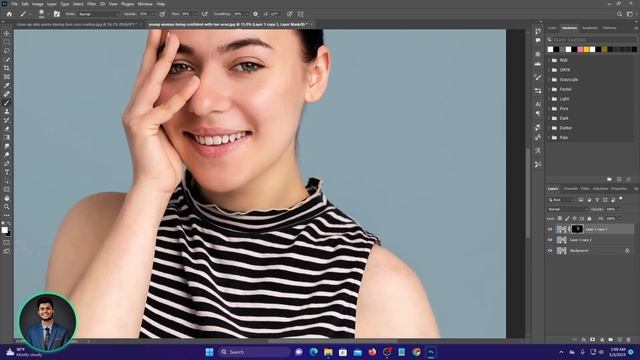The height and width of the screenshot is (360, 640).
Task: Create new swatch group folder icon
Action: point(609,179)
